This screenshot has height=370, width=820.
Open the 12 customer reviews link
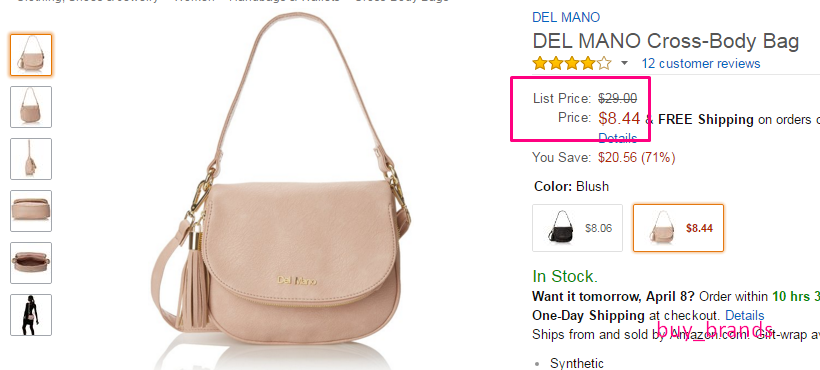pos(701,64)
